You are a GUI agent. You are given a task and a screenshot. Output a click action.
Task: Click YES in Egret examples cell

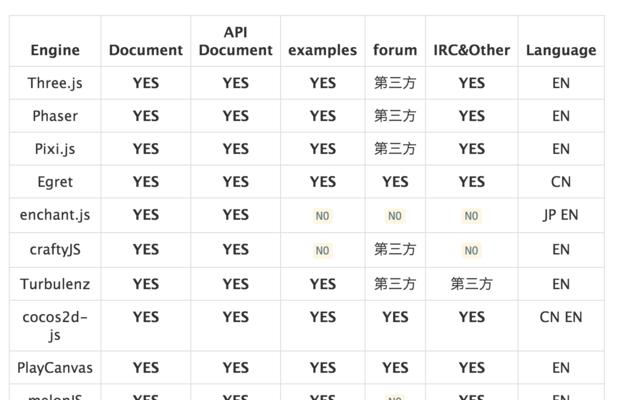click(323, 182)
